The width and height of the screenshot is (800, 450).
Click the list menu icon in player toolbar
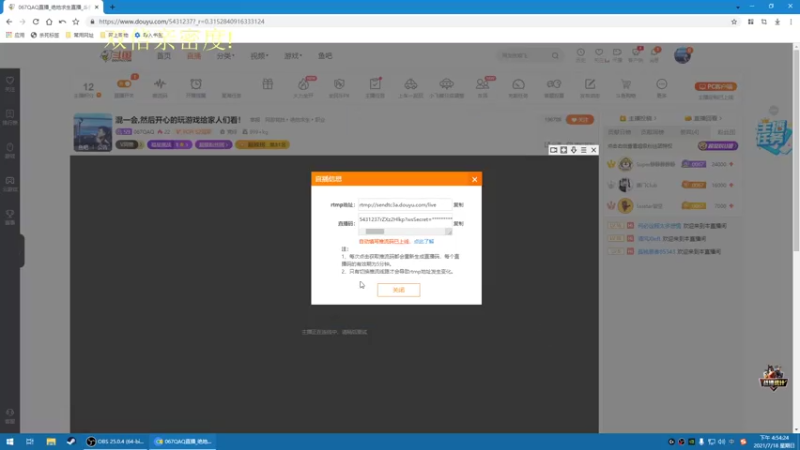pos(584,150)
